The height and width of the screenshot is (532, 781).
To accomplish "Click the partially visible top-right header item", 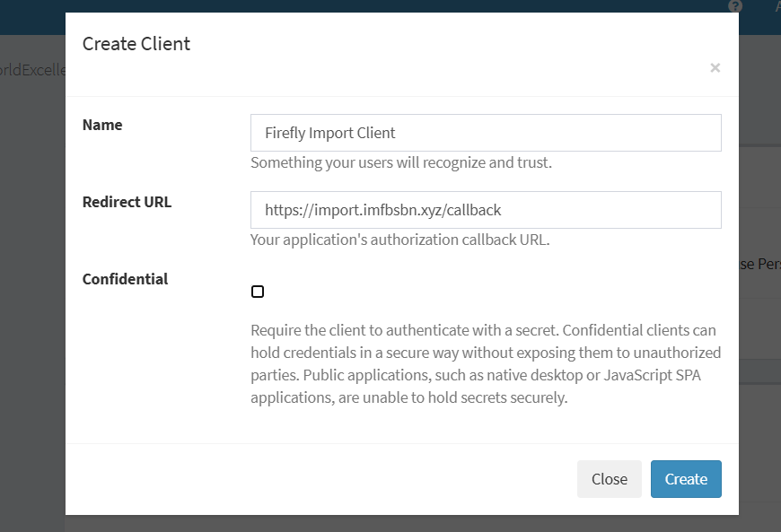I will [x=777, y=6].
